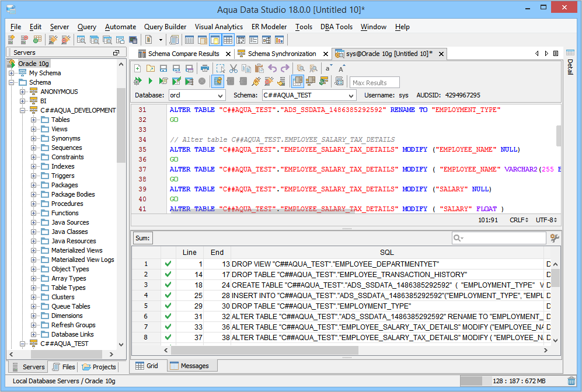Click the green check status in row 1
Image resolution: width=582 pixels, height=392 pixels.
click(168, 264)
